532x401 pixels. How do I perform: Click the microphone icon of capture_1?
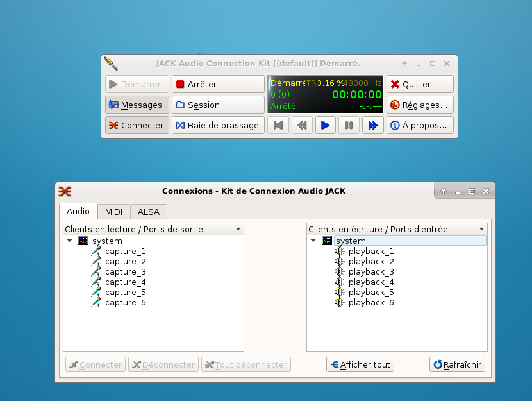(x=96, y=252)
